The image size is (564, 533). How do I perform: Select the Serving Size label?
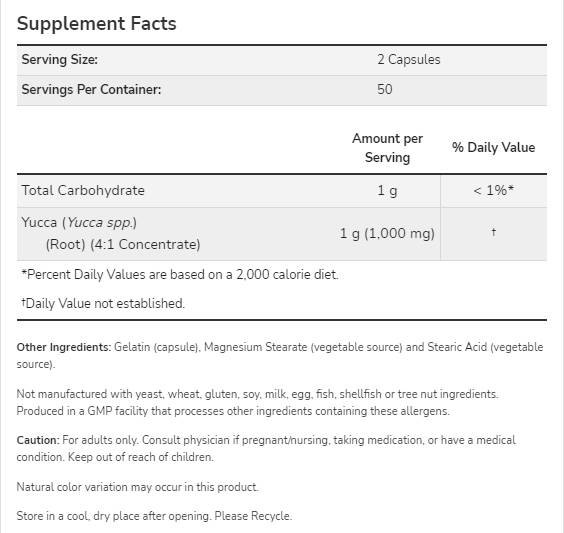click(x=60, y=59)
